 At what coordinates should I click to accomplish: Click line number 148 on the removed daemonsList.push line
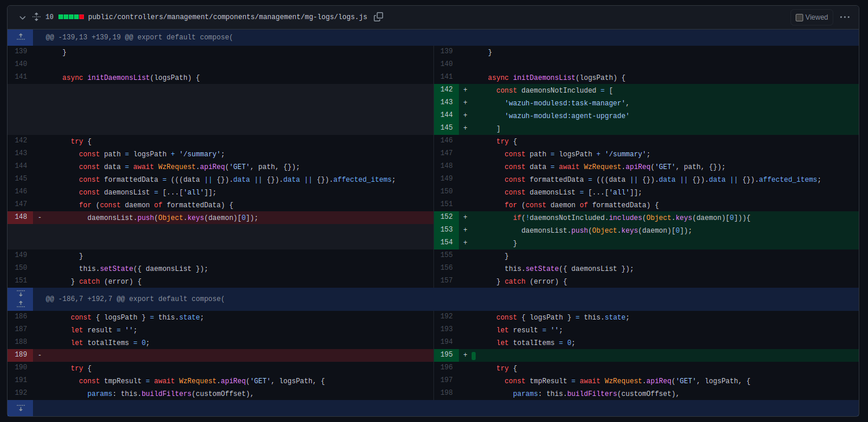pos(20,217)
